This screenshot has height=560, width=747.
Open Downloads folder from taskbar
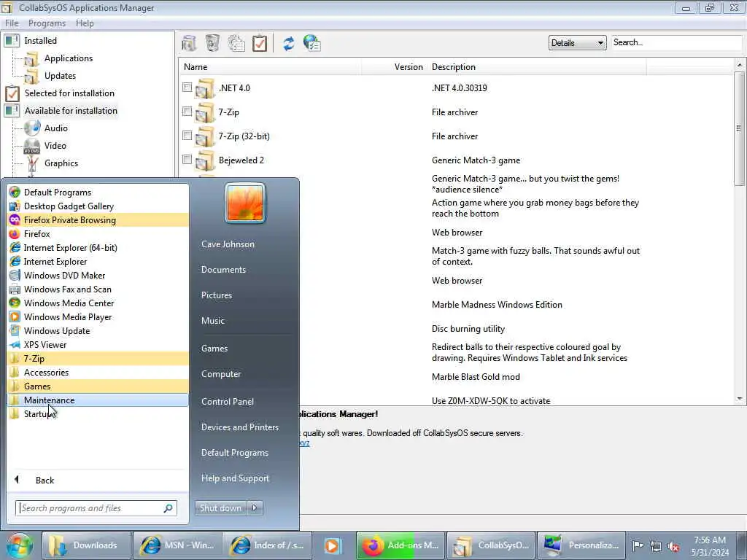pyautogui.click(x=86, y=545)
